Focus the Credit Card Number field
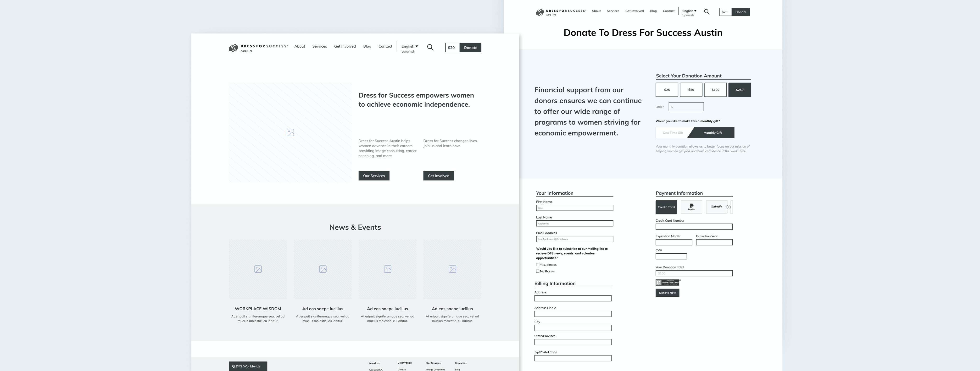Screen dimensions: 980x371 pyautogui.click(x=694, y=227)
